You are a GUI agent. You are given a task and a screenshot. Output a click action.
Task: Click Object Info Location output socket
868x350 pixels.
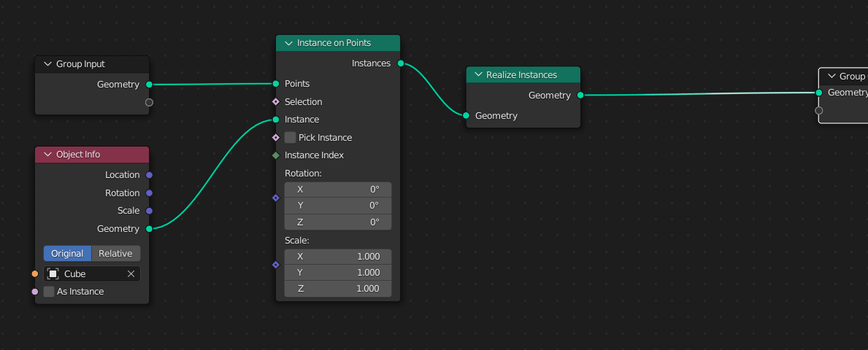[x=149, y=175]
